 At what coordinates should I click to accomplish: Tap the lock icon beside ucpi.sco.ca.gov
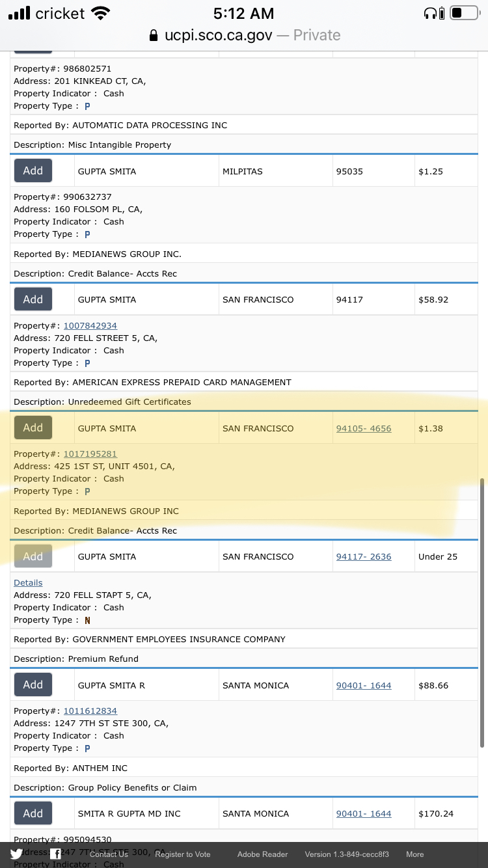(154, 35)
